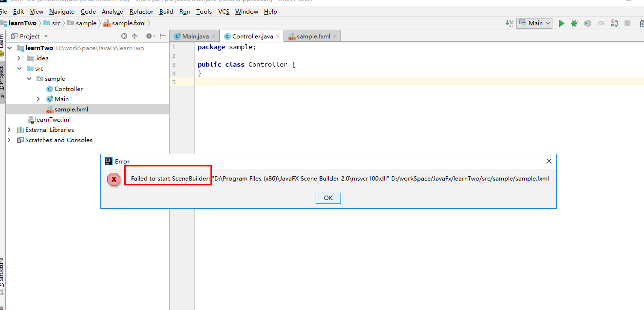Open the Code menu
This screenshot has height=310, width=644.
pyautogui.click(x=88, y=11)
